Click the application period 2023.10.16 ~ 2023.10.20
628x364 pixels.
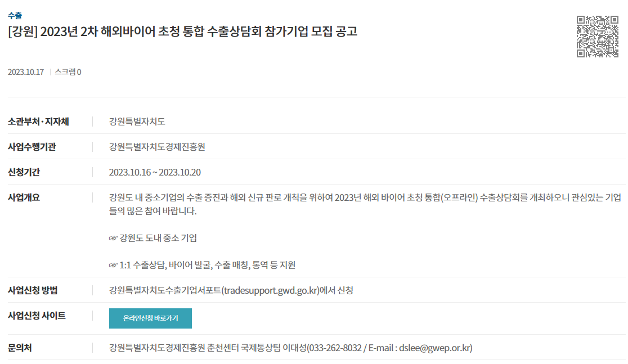click(155, 172)
